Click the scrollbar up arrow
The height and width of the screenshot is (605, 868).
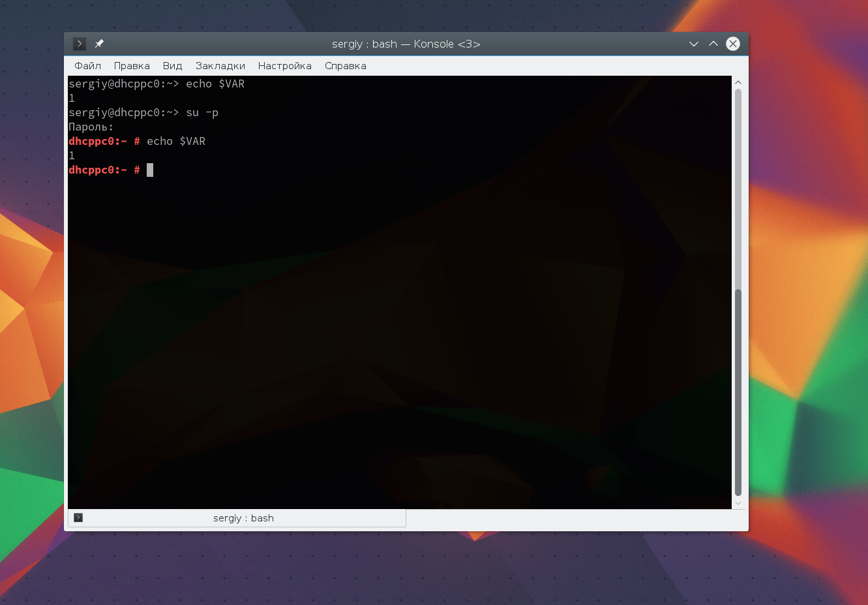(x=738, y=82)
